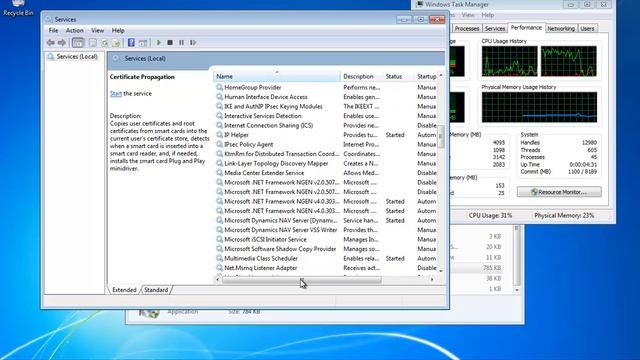Switch to the Processes tab in Task Manager
This screenshot has height=360, width=640.
[x=467, y=29]
